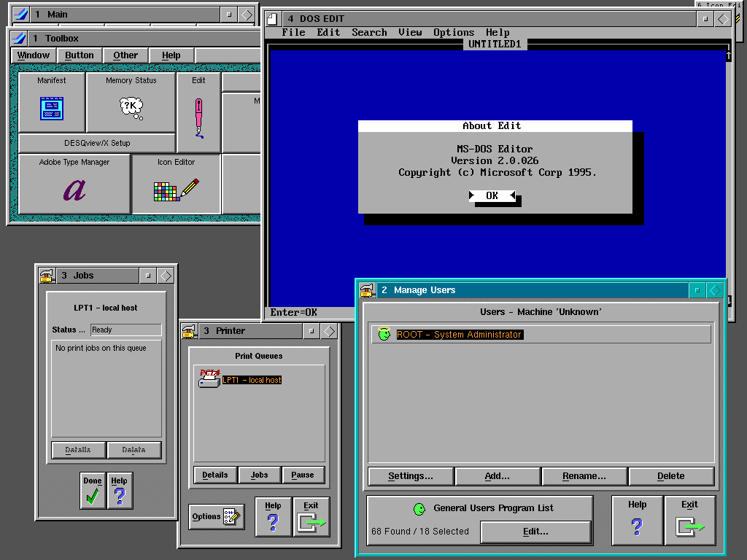Viewport: 747px width, 560px height.
Task: Click the Version 2.0.026 text in About Edit
Action: pos(495,160)
